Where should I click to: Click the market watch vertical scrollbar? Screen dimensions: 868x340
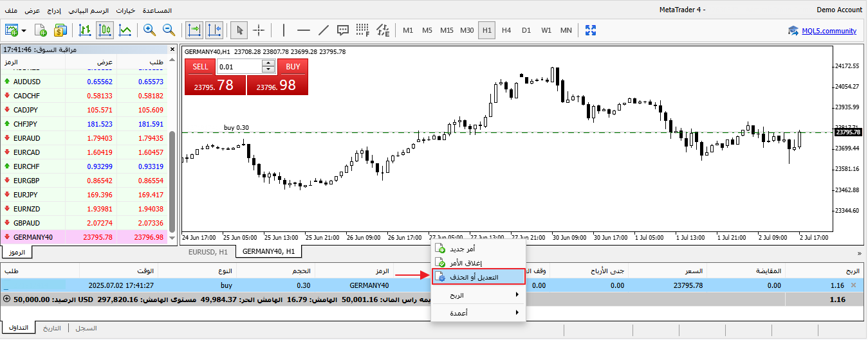[x=172, y=183]
